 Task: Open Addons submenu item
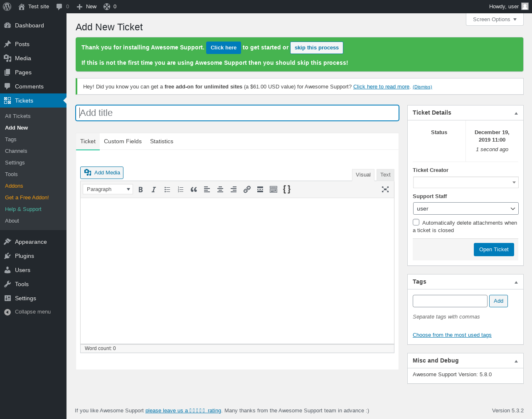[14, 186]
